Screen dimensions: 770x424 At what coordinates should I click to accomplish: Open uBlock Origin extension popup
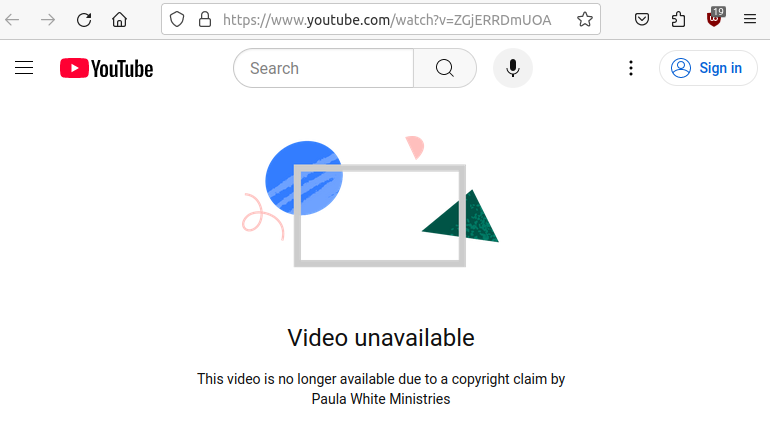tap(715, 19)
